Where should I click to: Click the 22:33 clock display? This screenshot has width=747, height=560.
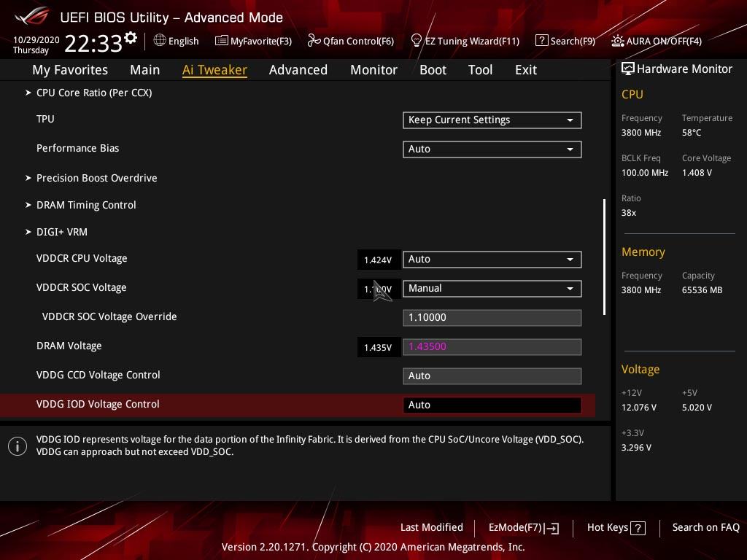[x=93, y=44]
